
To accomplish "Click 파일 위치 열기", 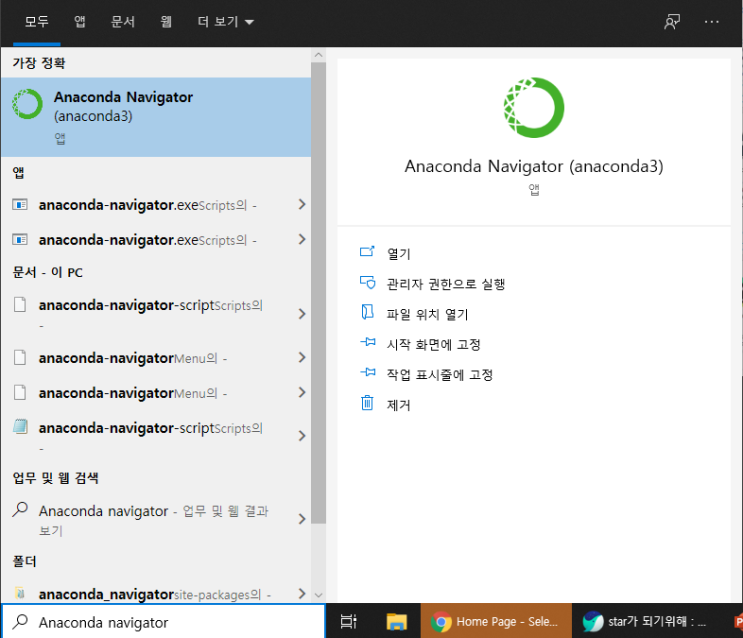I will click(427, 314).
